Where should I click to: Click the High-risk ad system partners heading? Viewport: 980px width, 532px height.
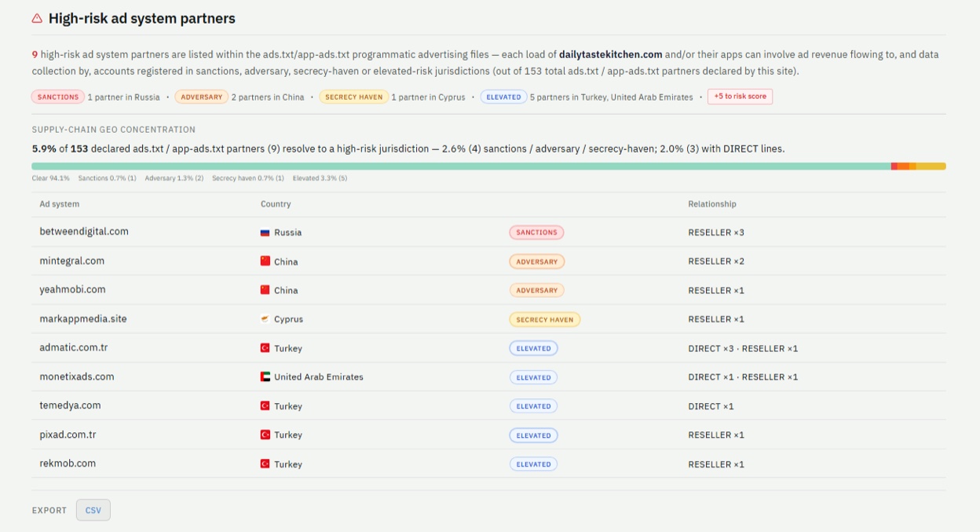pos(142,18)
